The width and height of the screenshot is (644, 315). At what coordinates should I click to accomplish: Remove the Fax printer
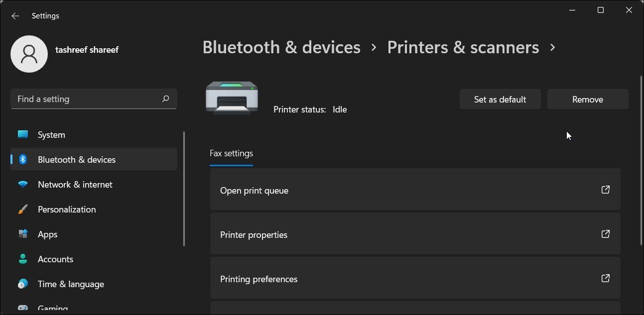point(588,99)
